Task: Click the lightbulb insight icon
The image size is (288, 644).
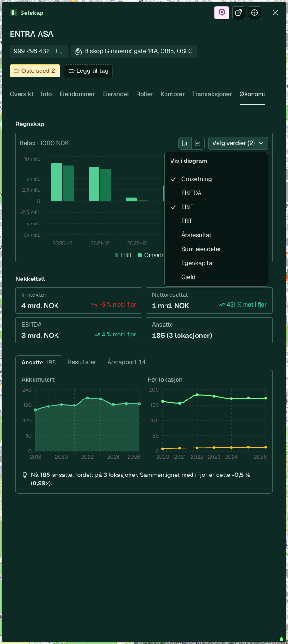Action: click(x=25, y=475)
